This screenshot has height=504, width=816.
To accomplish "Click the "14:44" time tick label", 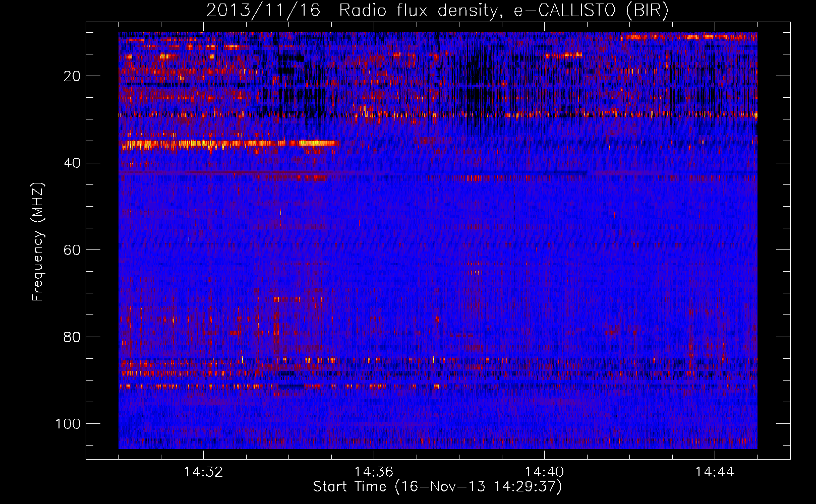I will [x=715, y=472].
